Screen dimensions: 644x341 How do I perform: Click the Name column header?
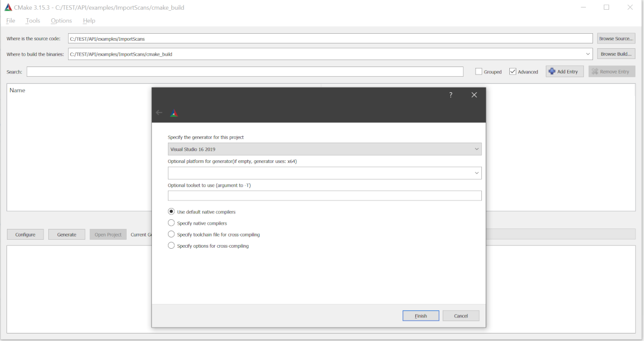(17, 90)
